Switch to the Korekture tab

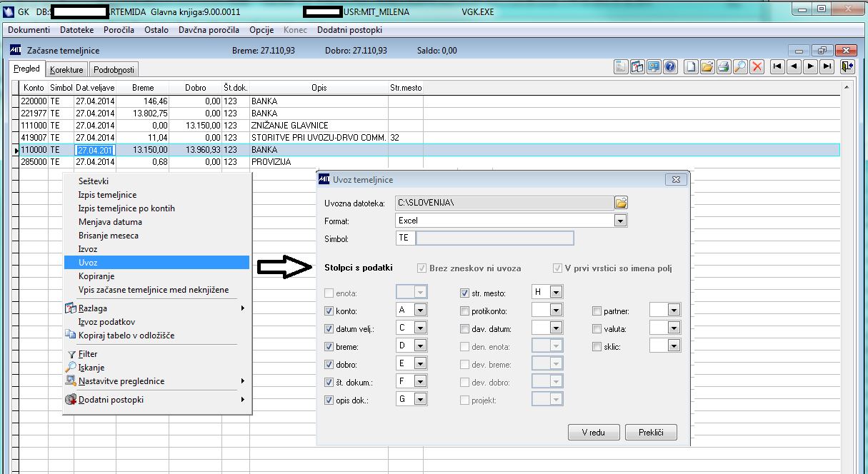[66, 69]
